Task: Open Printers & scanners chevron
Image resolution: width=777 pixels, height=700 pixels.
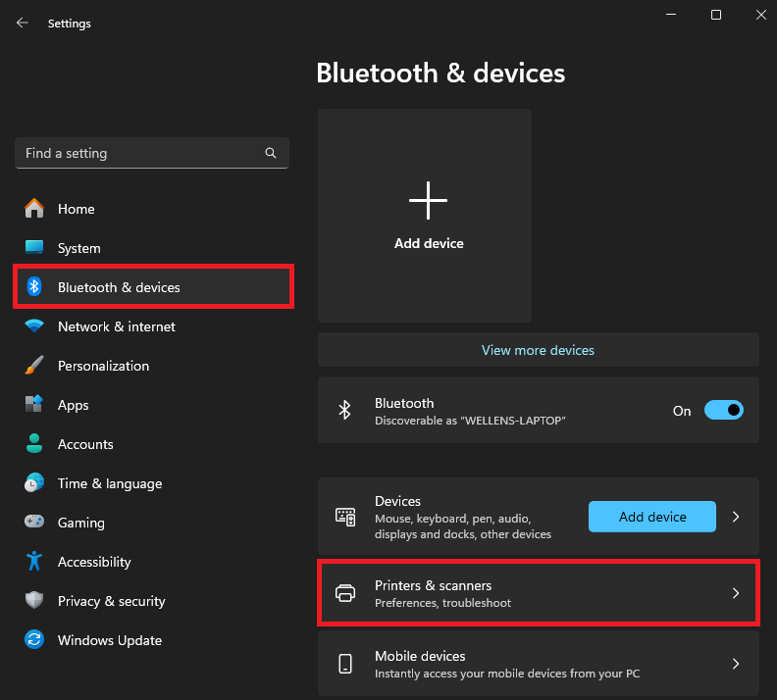Action: tap(736, 593)
